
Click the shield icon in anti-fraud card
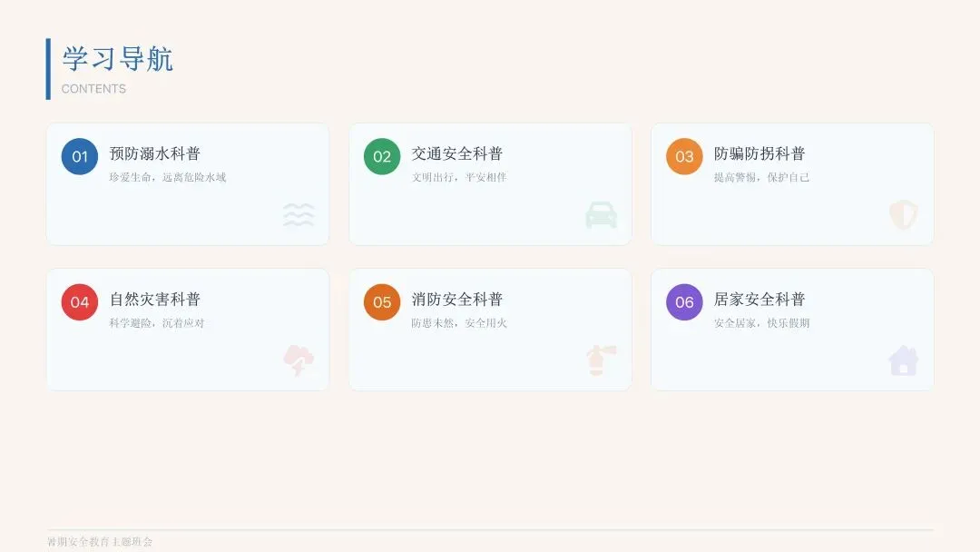pyautogui.click(x=903, y=214)
